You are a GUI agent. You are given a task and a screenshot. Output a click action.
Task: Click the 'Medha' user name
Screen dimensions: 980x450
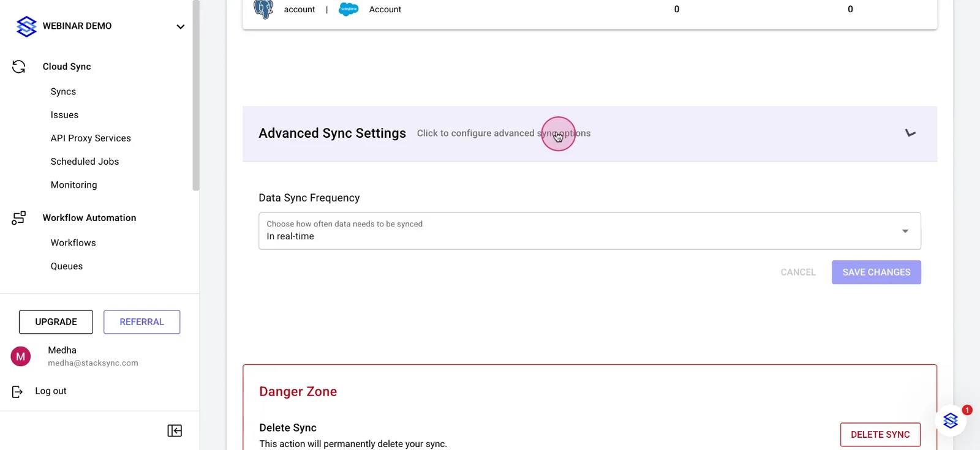62,350
